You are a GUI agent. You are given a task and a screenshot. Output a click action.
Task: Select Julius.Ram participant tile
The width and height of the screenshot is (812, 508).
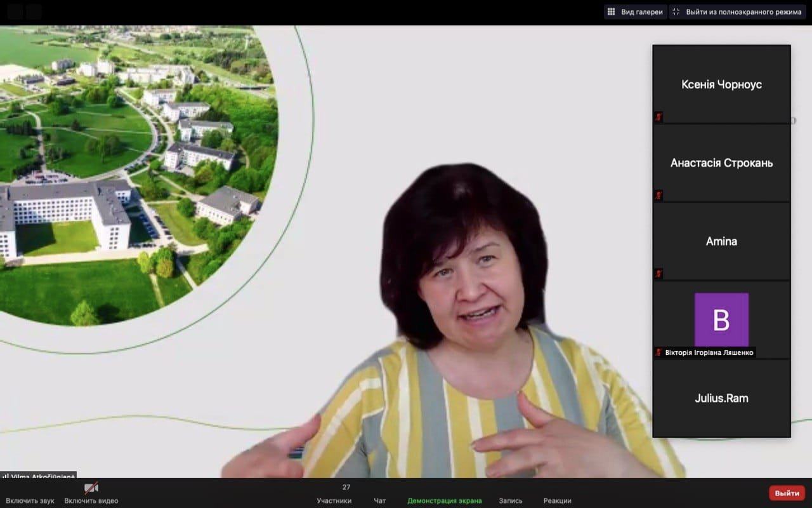point(721,398)
